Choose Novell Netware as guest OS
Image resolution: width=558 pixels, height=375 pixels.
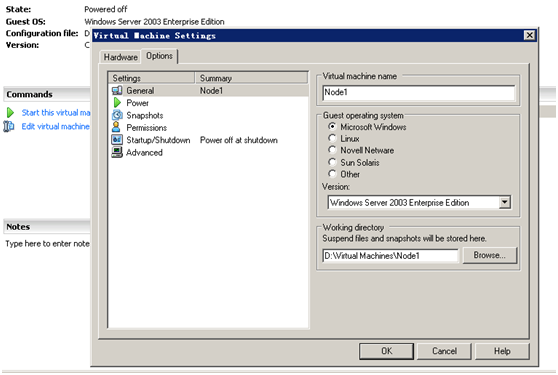pos(332,150)
